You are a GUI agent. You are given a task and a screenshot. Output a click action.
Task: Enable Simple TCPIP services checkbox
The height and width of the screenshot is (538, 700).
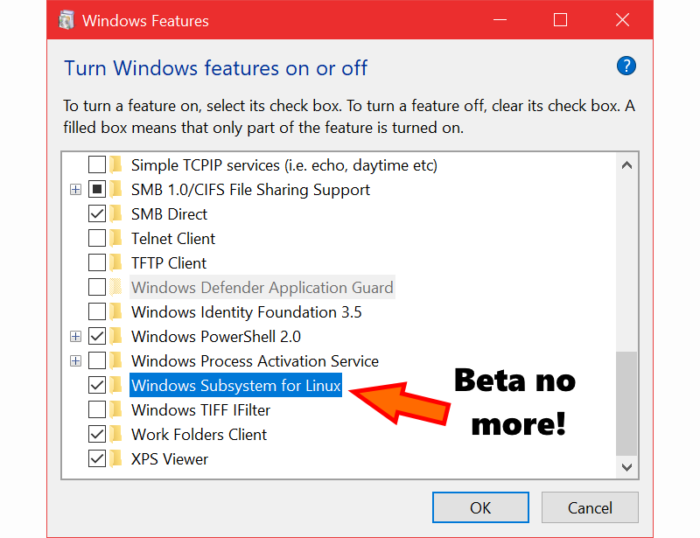(97, 165)
